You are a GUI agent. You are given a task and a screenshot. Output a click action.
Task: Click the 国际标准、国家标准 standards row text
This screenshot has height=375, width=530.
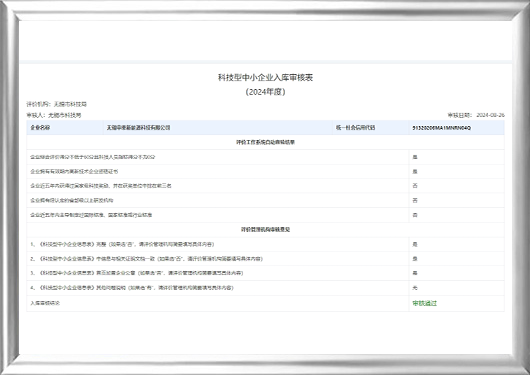tap(91, 215)
